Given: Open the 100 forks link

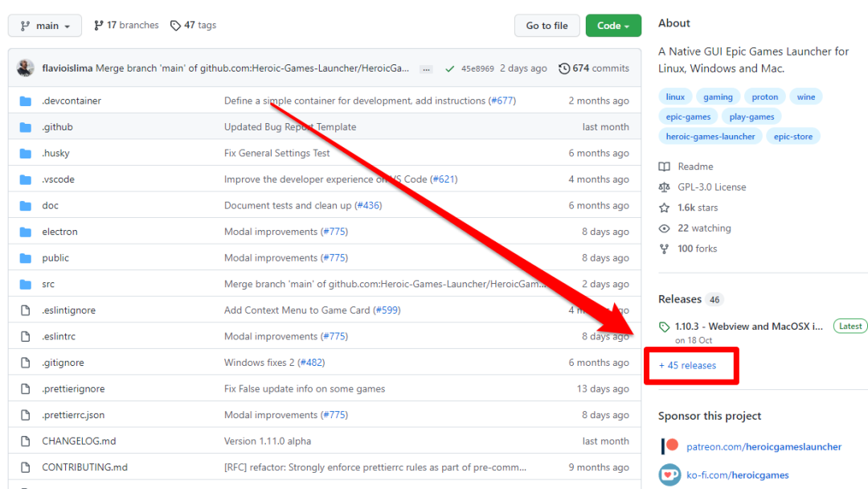Looking at the screenshot, I should pos(697,249).
